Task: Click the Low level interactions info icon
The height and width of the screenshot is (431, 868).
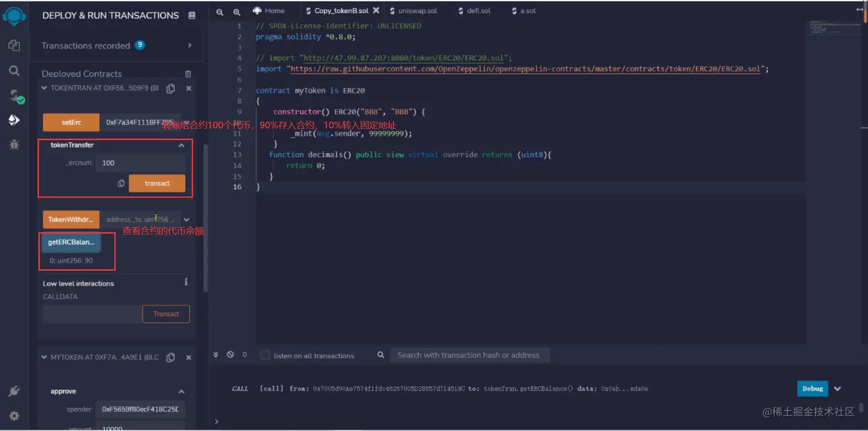Action: point(186,282)
